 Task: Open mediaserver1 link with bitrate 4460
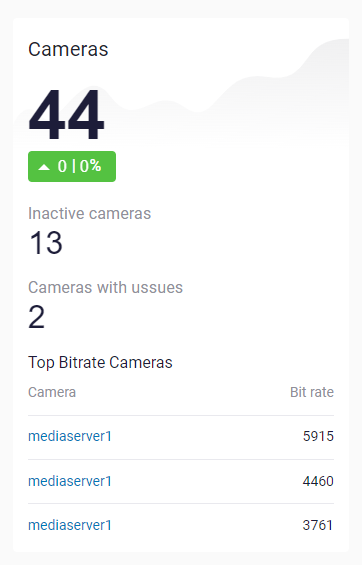(70, 481)
